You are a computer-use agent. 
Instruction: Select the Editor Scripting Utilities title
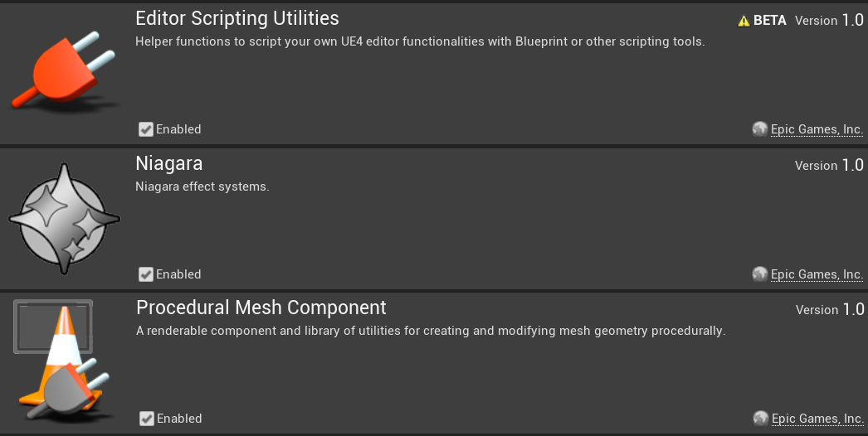[237, 18]
